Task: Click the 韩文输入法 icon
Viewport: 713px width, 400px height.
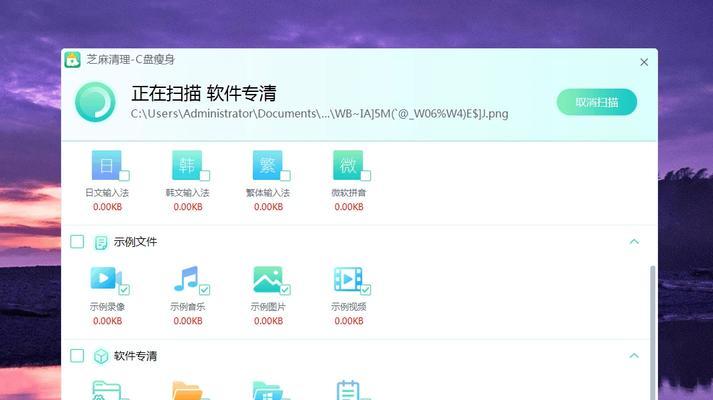Action: [187, 165]
